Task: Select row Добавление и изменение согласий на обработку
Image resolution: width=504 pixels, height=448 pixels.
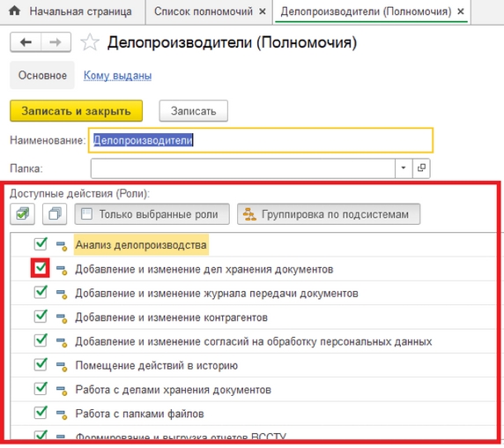Action: pyautogui.click(x=254, y=341)
